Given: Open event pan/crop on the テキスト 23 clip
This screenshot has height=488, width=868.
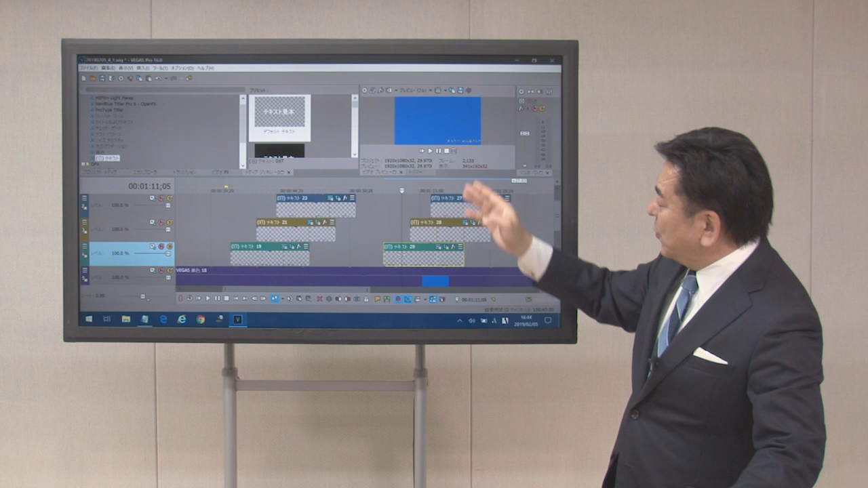Looking at the screenshot, I should tap(330, 198).
